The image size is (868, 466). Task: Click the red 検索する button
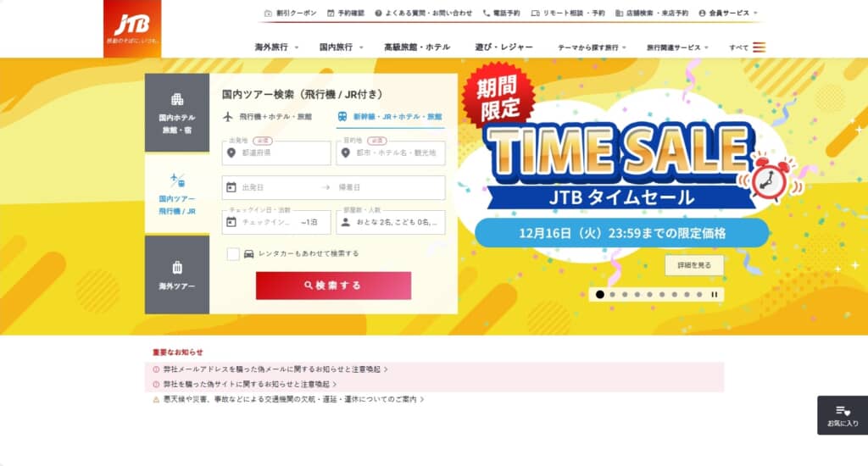pos(333,286)
